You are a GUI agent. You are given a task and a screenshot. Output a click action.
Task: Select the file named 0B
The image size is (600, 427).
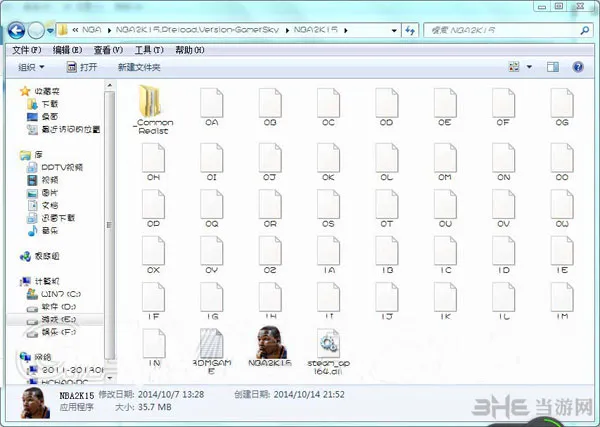[270, 107]
